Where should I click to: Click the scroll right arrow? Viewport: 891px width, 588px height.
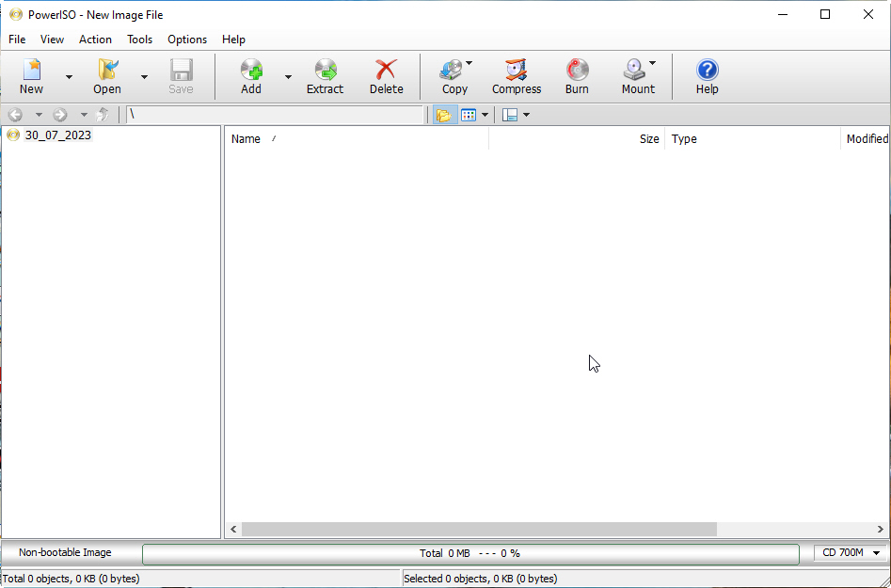(881, 529)
